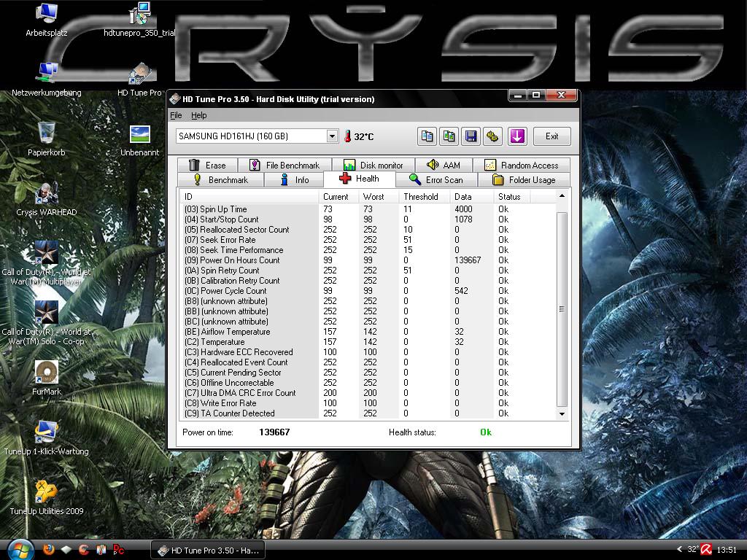The width and height of the screenshot is (747, 560).
Task: Click the 1078 Start/Stop Count data value
Action: pyautogui.click(x=463, y=219)
